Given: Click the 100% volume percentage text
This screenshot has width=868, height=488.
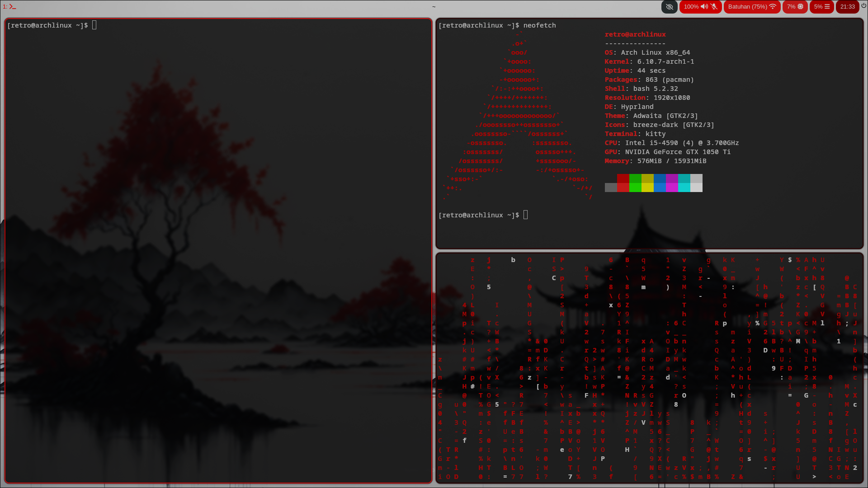Looking at the screenshot, I should [x=691, y=7].
